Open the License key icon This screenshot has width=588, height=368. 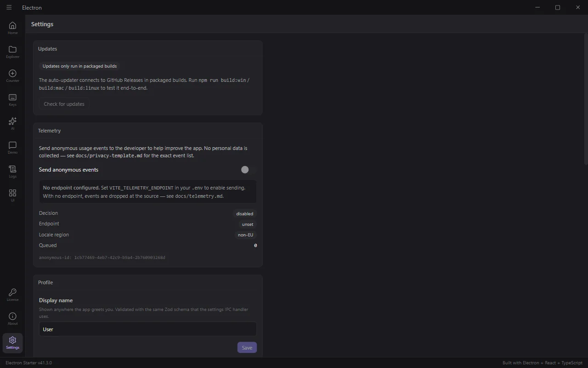click(12, 295)
